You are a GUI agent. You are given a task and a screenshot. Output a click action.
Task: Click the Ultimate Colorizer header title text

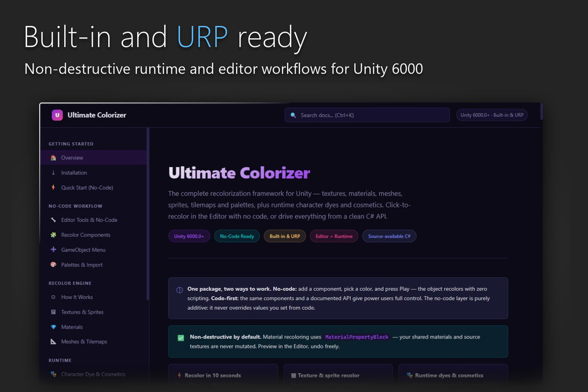point(97,115)
